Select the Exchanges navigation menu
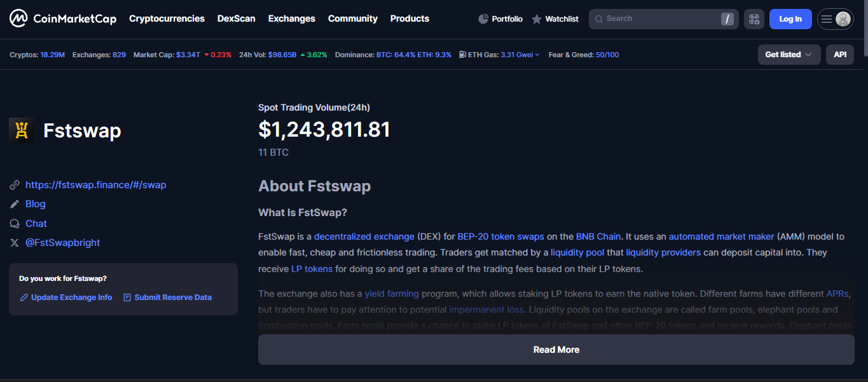The height and width of the screenshot is (382, 868). point(291,18)
